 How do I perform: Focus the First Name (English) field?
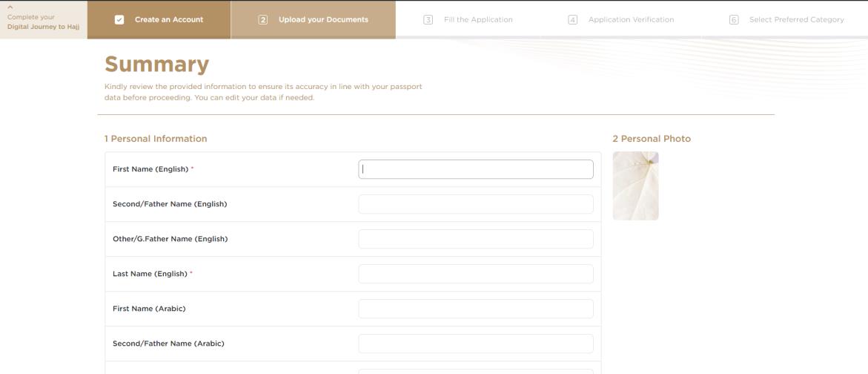pyautogui.click(x=476, y=169)
